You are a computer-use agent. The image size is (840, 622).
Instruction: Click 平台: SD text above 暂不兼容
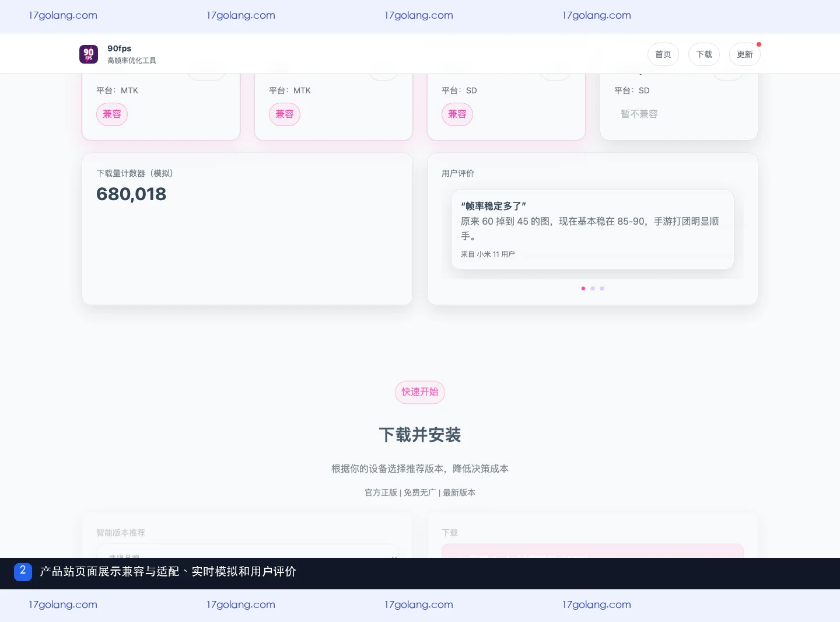click(x=632, y=90)
